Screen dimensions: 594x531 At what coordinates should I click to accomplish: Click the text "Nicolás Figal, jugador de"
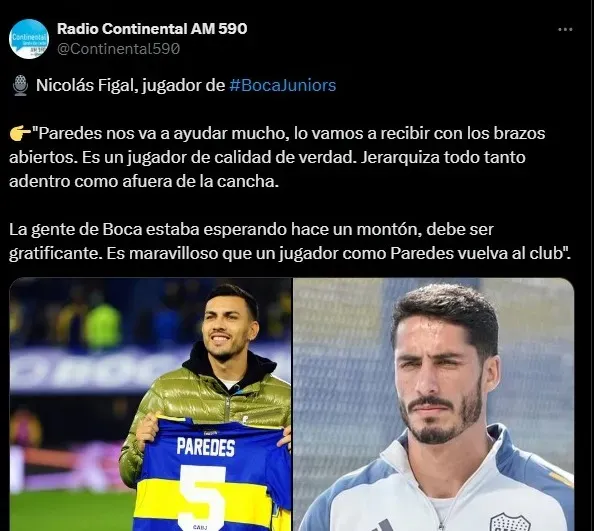click(131, 85)
